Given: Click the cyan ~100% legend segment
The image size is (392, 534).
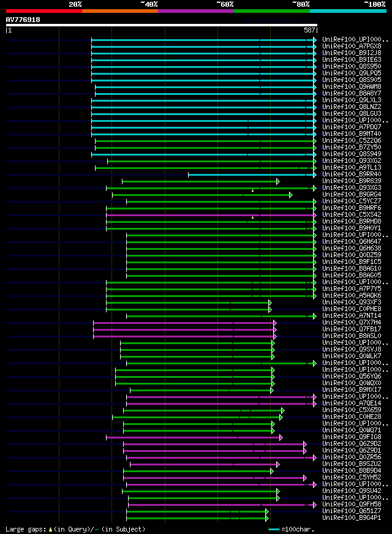Looking at the screenshot, I should pos(348,11).
